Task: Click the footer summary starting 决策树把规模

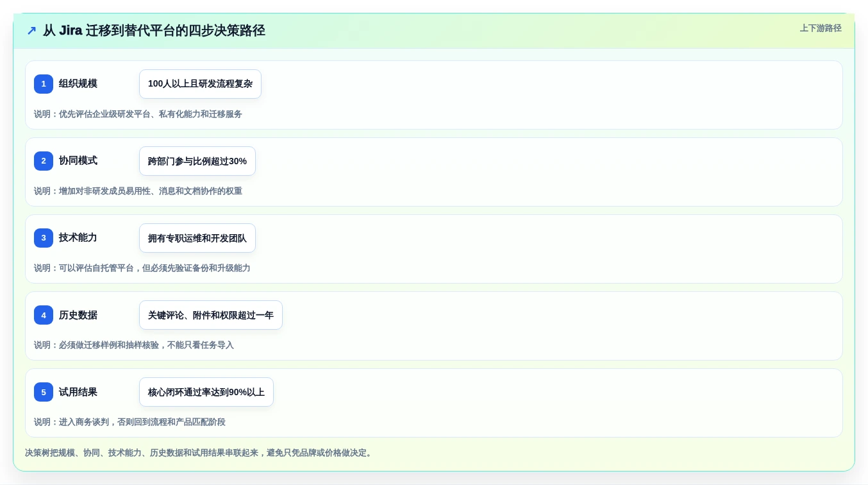Action: point(199,453)
